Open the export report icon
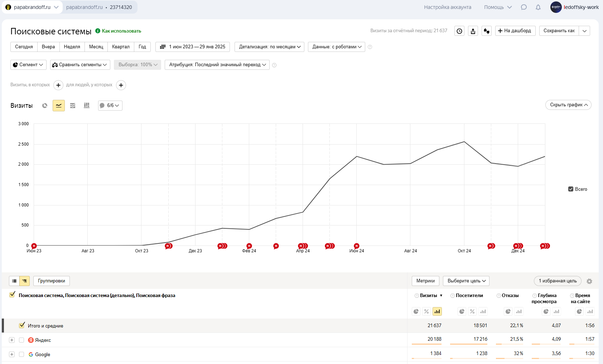This screenshot has width=603, height=364. pyautogui.click(x=473, y=31)
